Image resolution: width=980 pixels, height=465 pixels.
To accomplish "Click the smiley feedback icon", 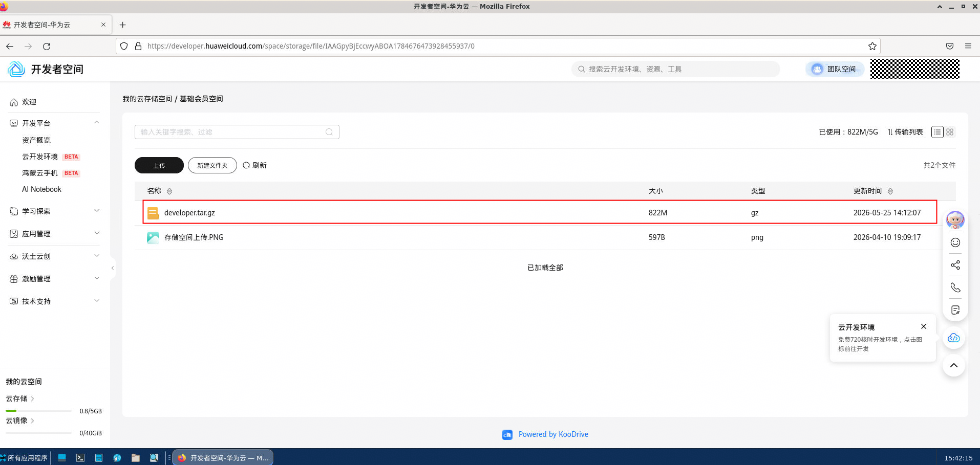I will [x=955, y=242].
